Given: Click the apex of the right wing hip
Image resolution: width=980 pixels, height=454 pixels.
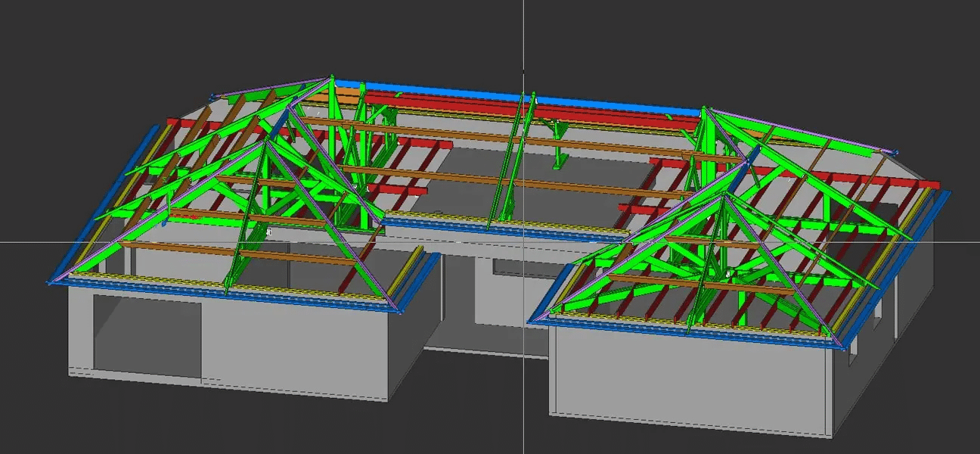Looking at the screenshot, I should tap(726, 194).
